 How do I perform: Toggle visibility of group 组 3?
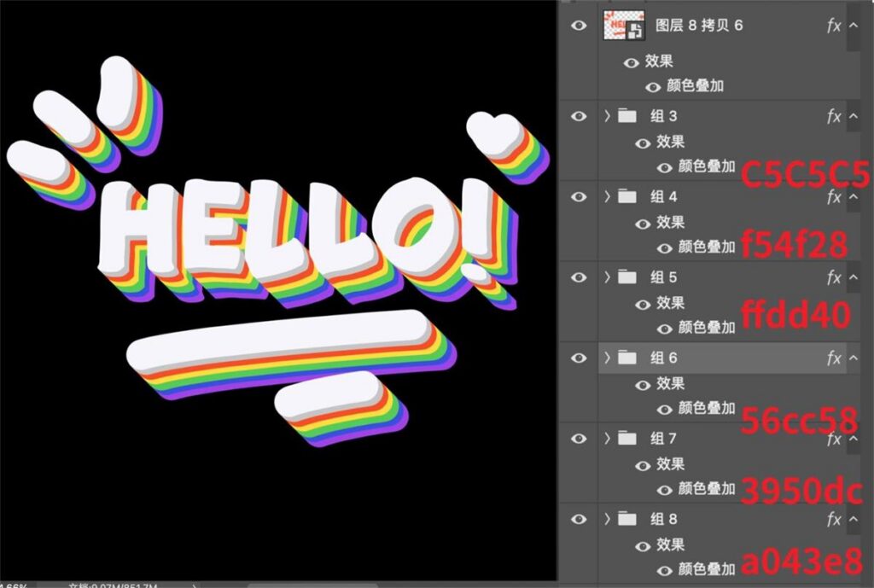(579, 116)
